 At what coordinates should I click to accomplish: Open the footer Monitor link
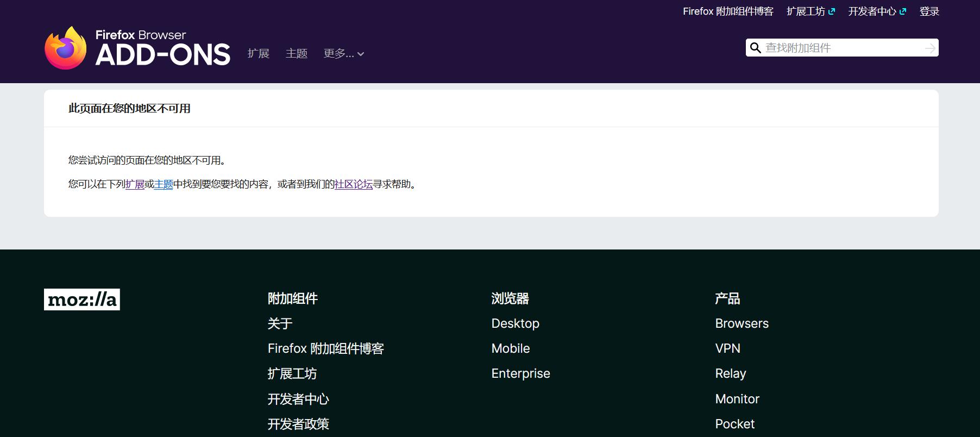tap(737, 399)
